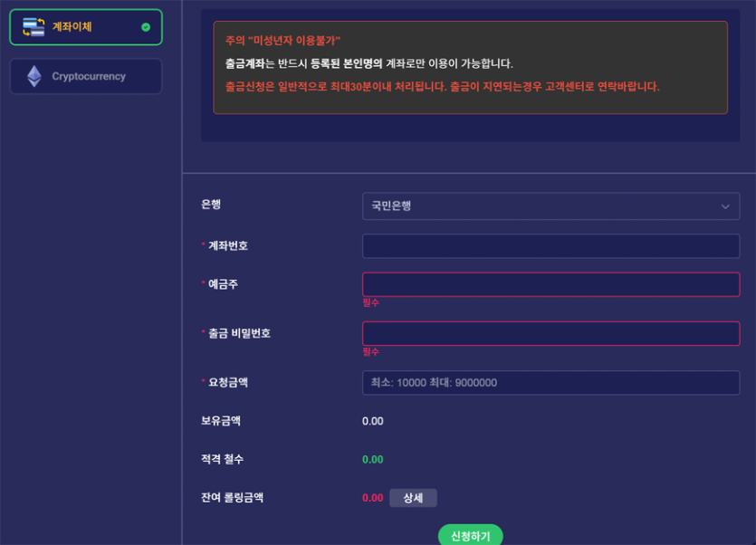Click the red 잔여 롤링금액 value
The image size is (756, 545).
pyautogui.click(x=373, y=498)
